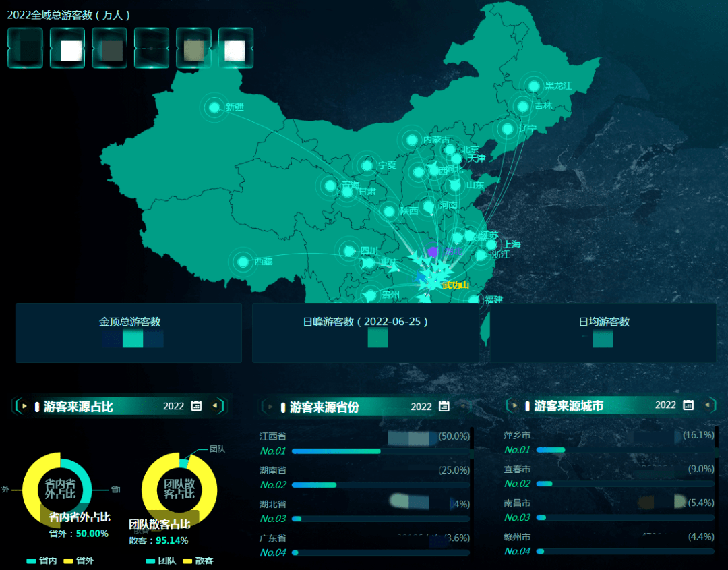Select the 西藏 map marker
This screenshot has height=570, width=728.
coord(243,261)
